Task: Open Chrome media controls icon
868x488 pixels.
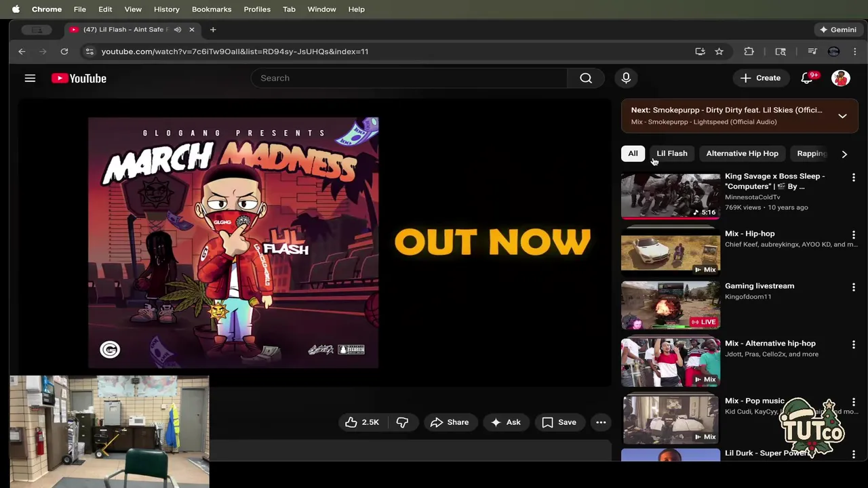Action: pos(812,52)
